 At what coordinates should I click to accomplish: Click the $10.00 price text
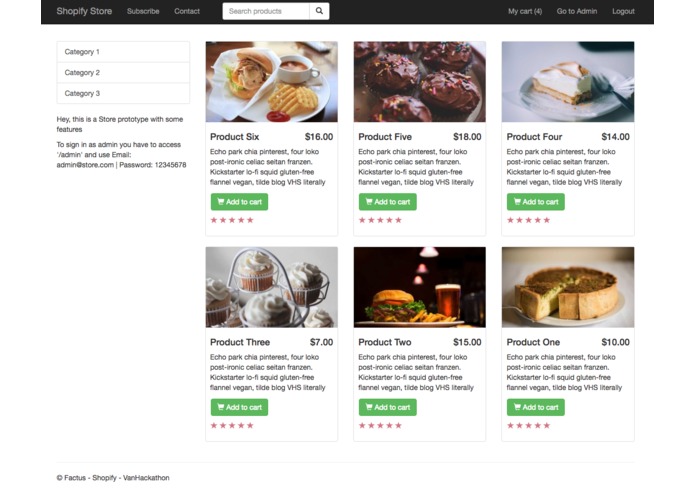(x=615, y=342)
